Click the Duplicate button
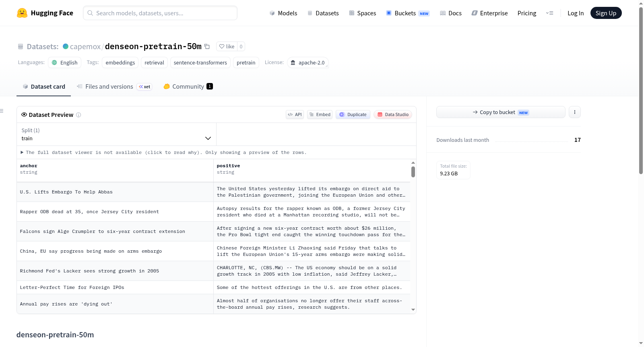 353,114
